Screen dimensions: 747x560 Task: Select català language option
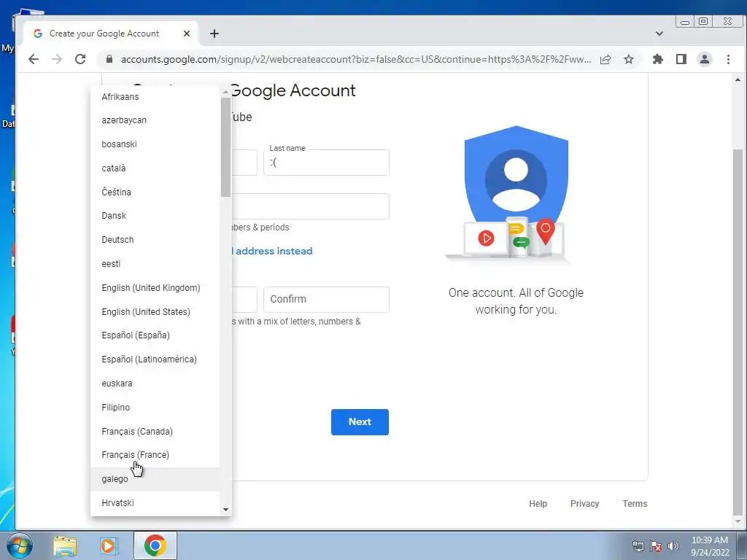[x=155, y=168]
